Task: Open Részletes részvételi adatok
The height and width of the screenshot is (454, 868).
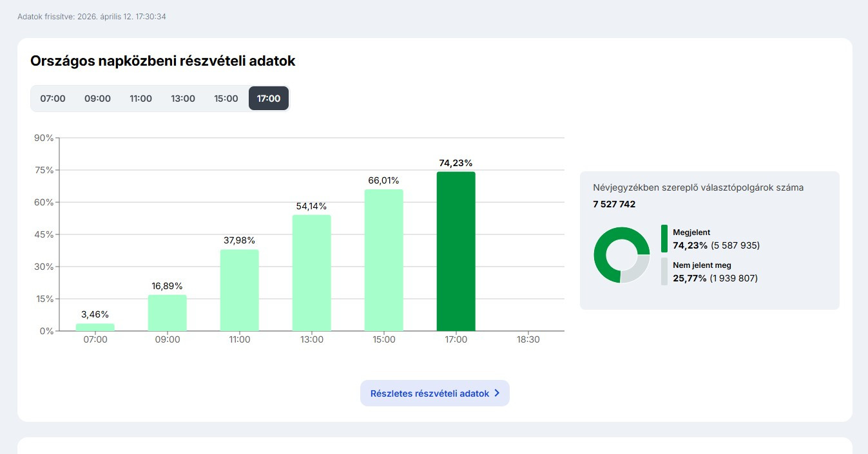Action: (429, 393)
